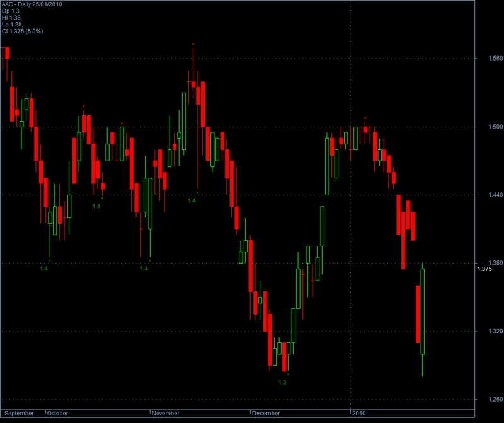
Task: Click the red pivot-high dot at the mid-November peak
Action: pyautogui.click(x=193, y=43)
